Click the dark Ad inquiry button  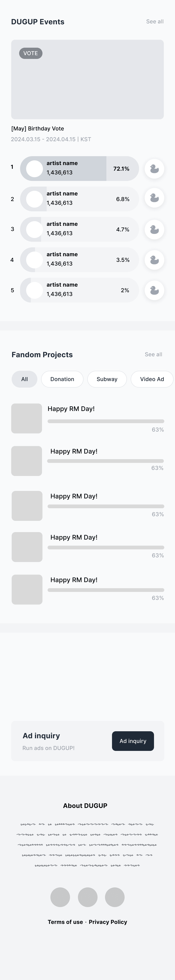pos(133,741)
